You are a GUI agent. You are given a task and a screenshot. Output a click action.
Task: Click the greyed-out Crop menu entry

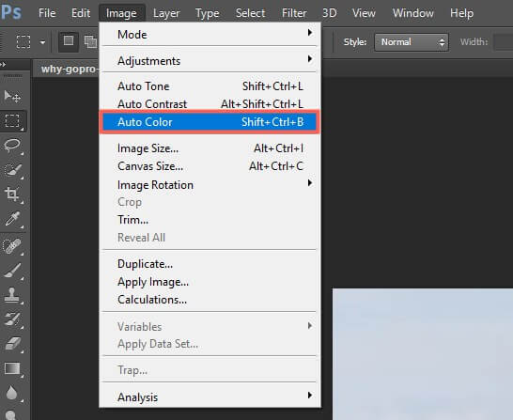point(210,202)
